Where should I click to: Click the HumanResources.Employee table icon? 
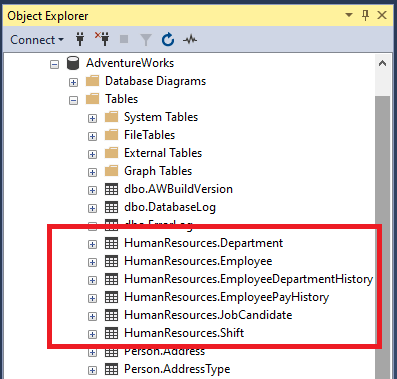[x=111, y=261]
